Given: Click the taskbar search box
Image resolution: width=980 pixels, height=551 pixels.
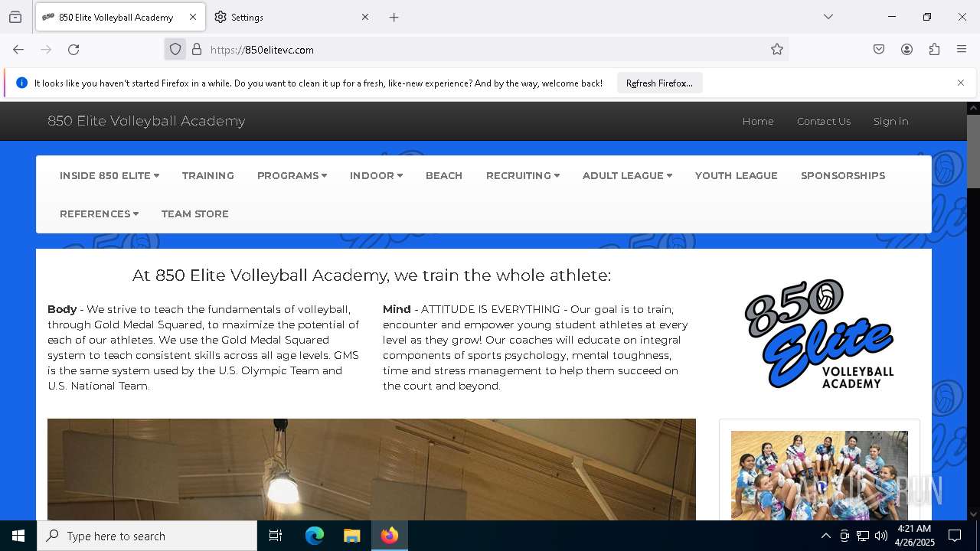Looking at the screenshot, I should pyautogui.click(x=147, y=536).
